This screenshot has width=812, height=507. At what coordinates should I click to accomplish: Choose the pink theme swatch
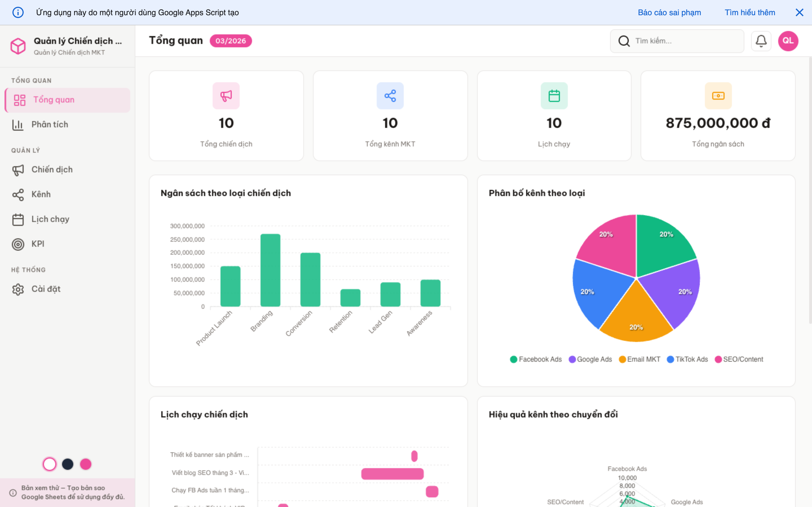click(x=85, y=464)
